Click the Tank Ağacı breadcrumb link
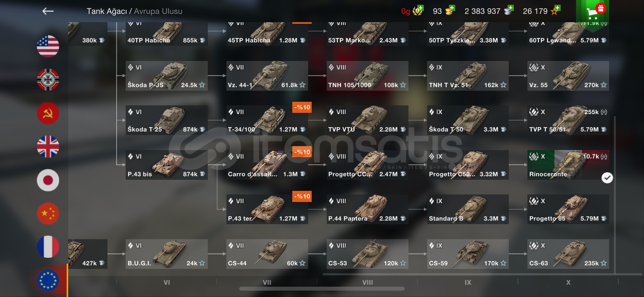644x297 pixels. pyautogui.click(x=107, y=11)
